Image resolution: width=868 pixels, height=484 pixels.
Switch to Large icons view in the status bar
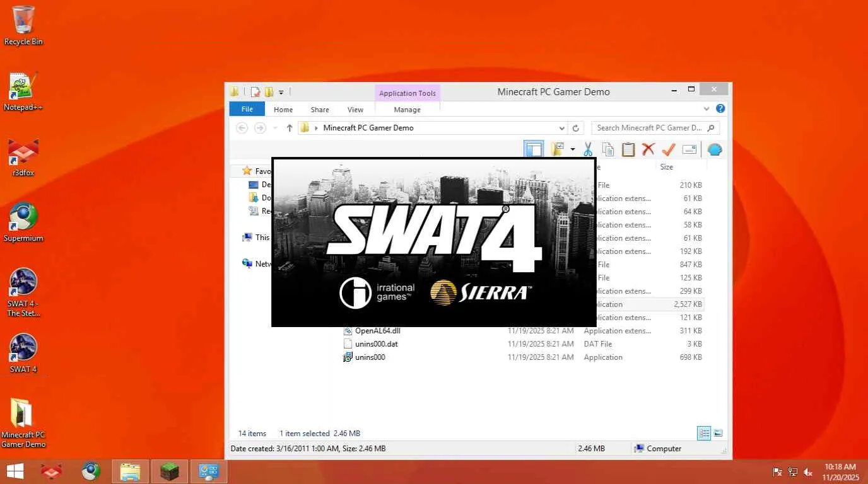pos(718,433)
